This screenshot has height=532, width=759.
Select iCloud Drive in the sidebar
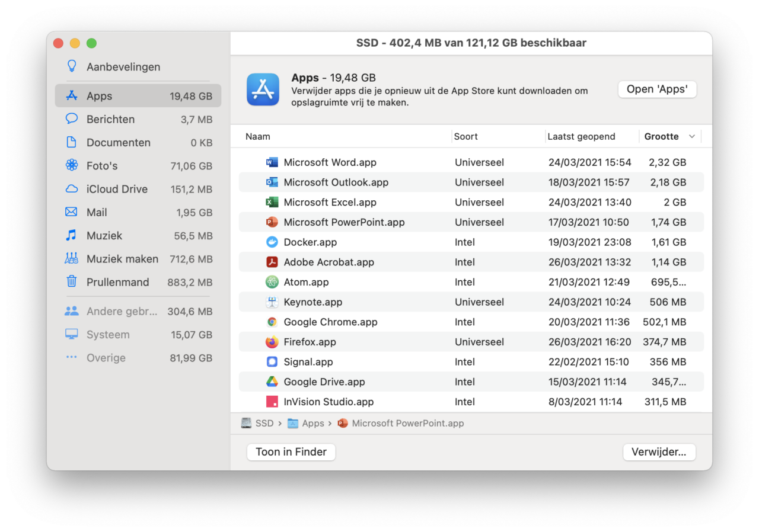[138, 189]
